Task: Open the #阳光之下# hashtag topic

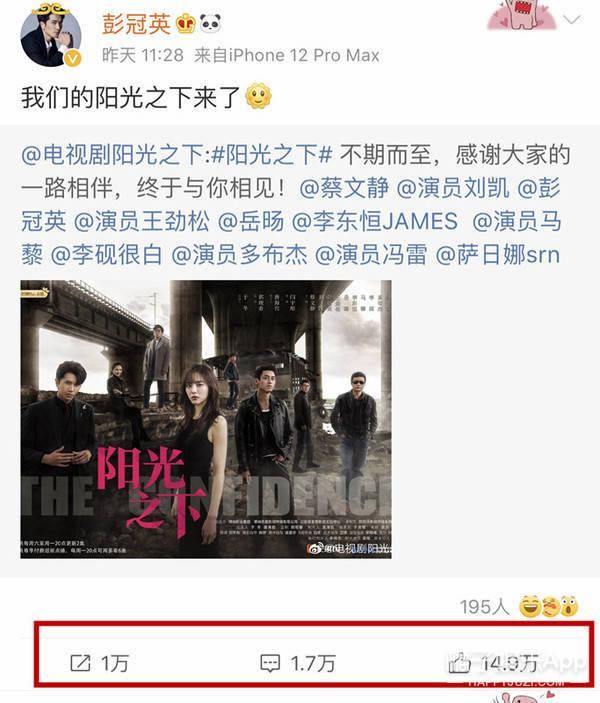Action: coord(271,155)
